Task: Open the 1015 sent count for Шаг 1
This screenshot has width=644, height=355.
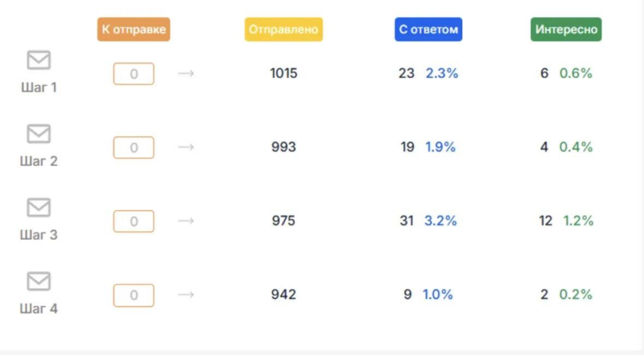Action: pyautogui.click(x=284, y=74)
